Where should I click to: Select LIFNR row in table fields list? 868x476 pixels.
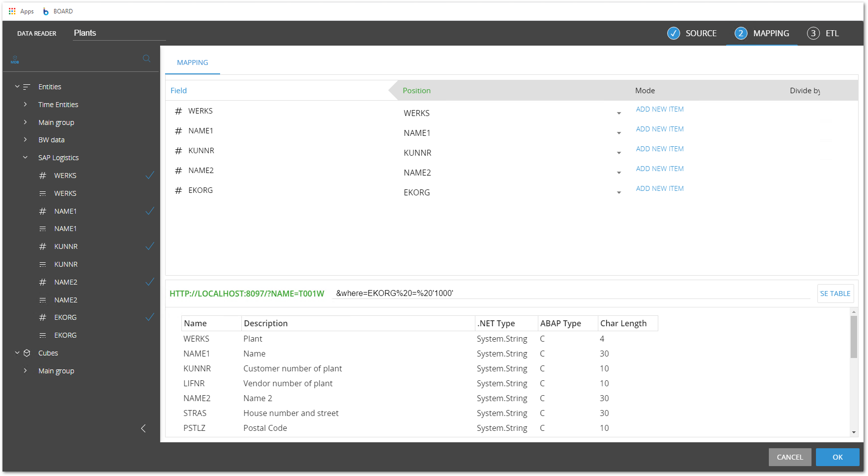pyautogui.click(x=419, y=383)
